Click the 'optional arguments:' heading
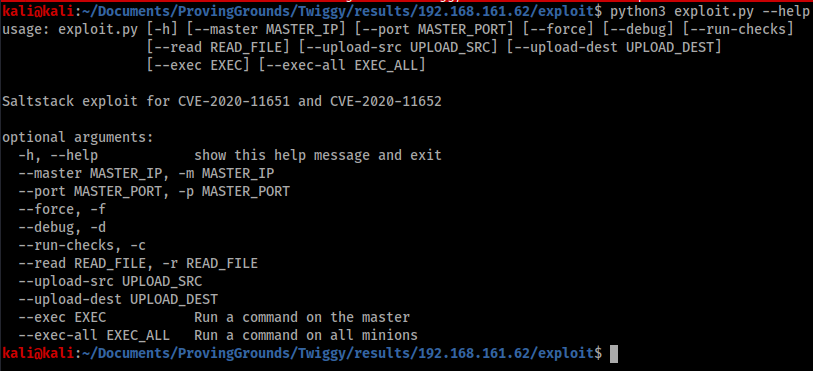Image resolution: width=813 pixels, height=371 pixels. tap(78, 137)
